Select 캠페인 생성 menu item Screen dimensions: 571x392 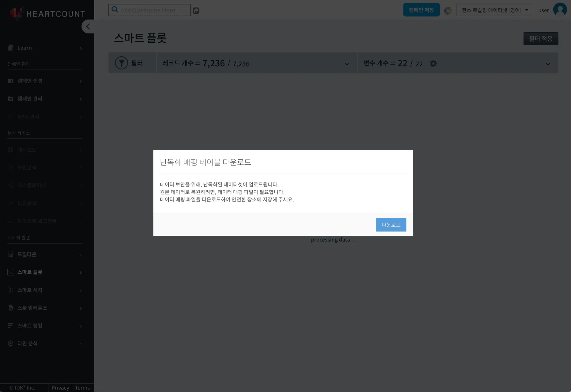click(x=30, y=81)
